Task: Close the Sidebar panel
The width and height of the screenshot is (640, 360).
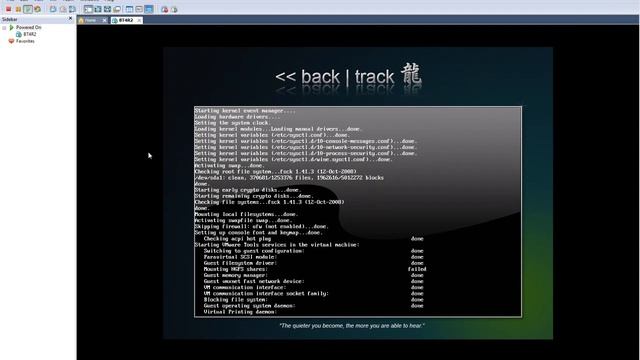Action: tap(70, 18)
